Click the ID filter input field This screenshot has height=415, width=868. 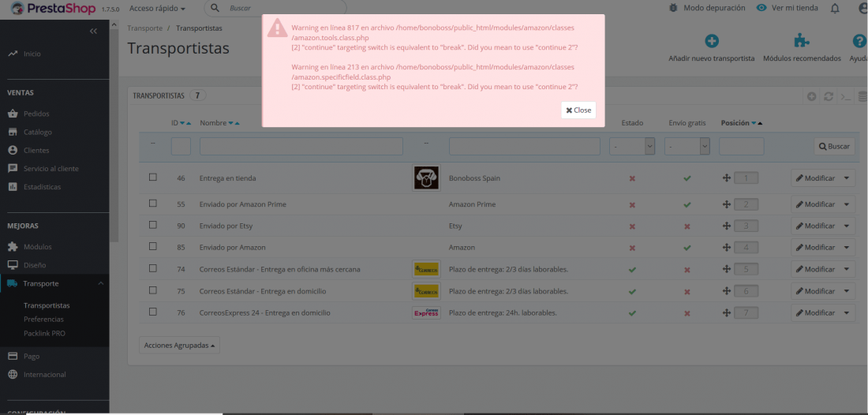coord(181,146)
